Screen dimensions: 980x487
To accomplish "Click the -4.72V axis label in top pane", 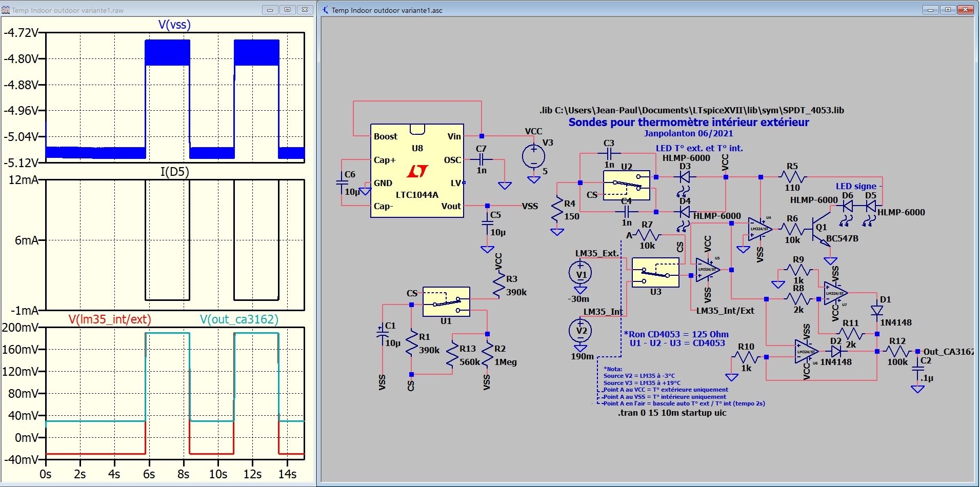I will [x=21, y=33].
